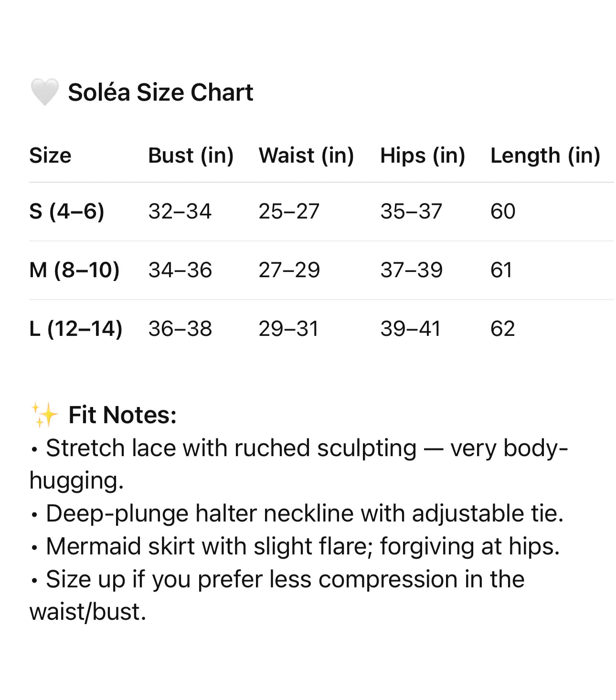Select the 27–29 waist measurement cell
616x700 pixels.
289,270
